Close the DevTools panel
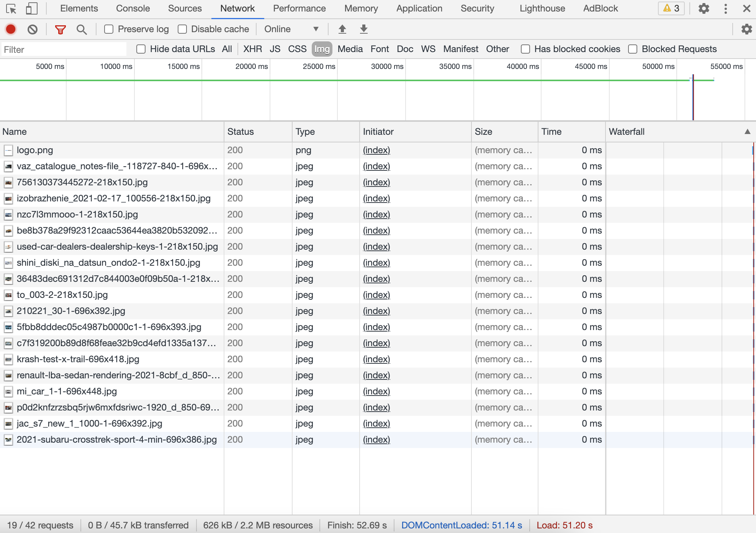This screenshot has width=756, height=533. pos(746,8)
